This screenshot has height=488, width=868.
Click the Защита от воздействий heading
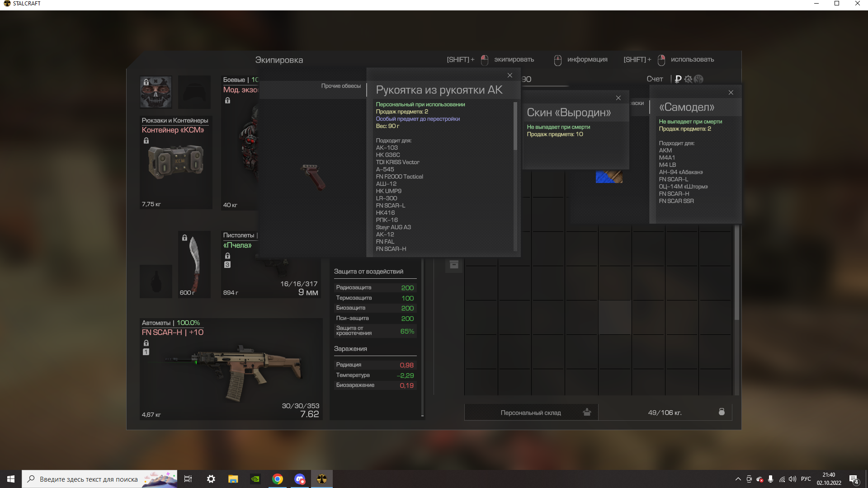pos(368,272)
